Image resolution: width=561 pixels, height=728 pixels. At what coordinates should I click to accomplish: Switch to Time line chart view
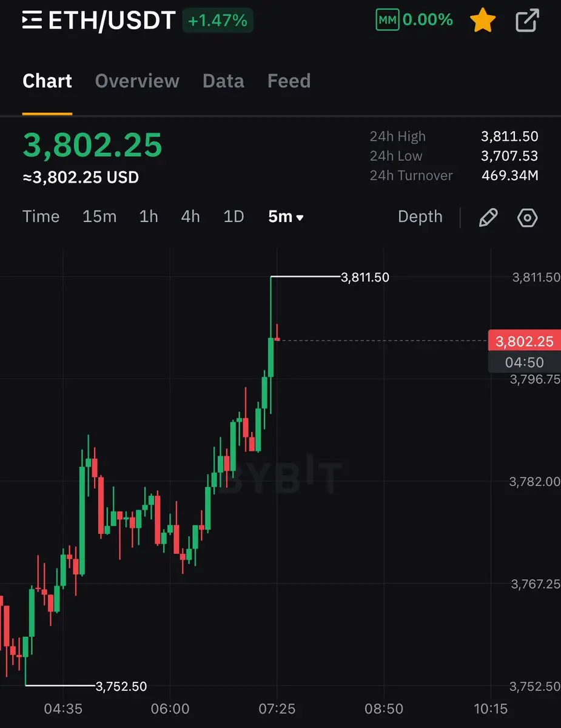[x=41, y=217]
